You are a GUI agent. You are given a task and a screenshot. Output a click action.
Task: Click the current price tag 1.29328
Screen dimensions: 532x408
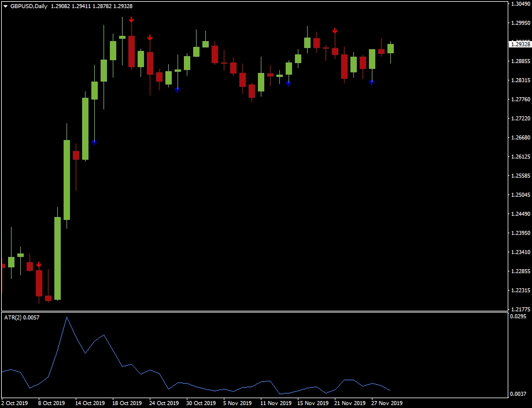(x=519, y=45)
